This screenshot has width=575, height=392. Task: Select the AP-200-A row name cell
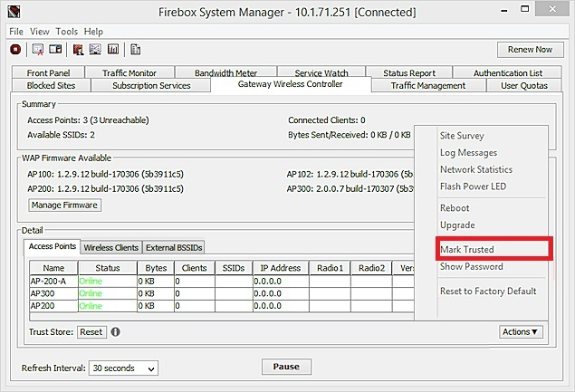pyautogui.click(x=53, y=282)
